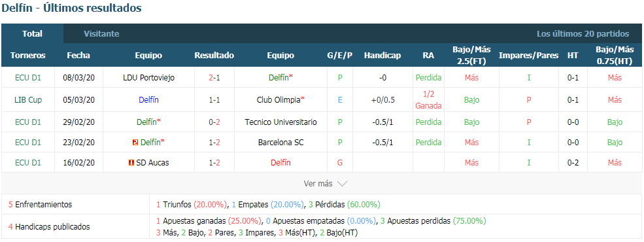This screenshot has height=242, width=644.
Task: Click the Ver más text
Action: (x=318, y=184)
